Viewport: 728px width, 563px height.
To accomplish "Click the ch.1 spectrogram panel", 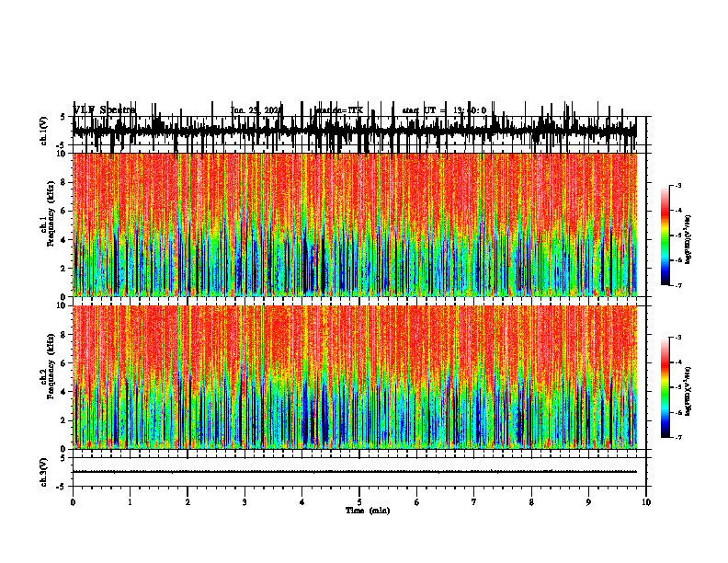I will point(355,224).
